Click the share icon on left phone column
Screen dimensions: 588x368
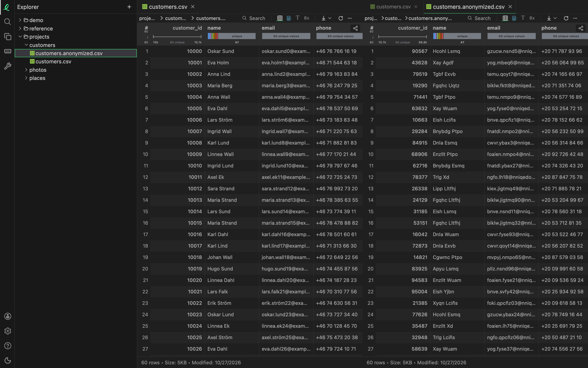355,28
